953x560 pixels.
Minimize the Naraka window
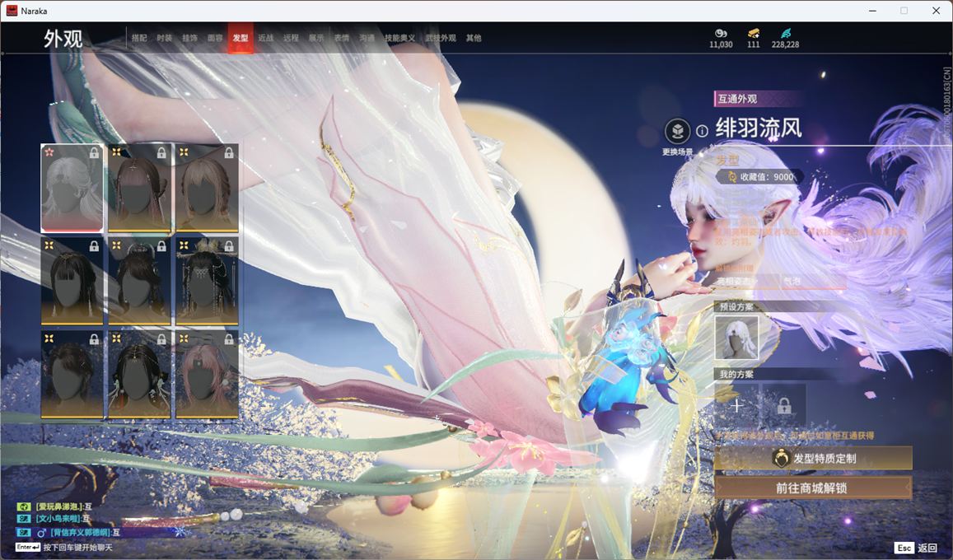click(873, 11)
